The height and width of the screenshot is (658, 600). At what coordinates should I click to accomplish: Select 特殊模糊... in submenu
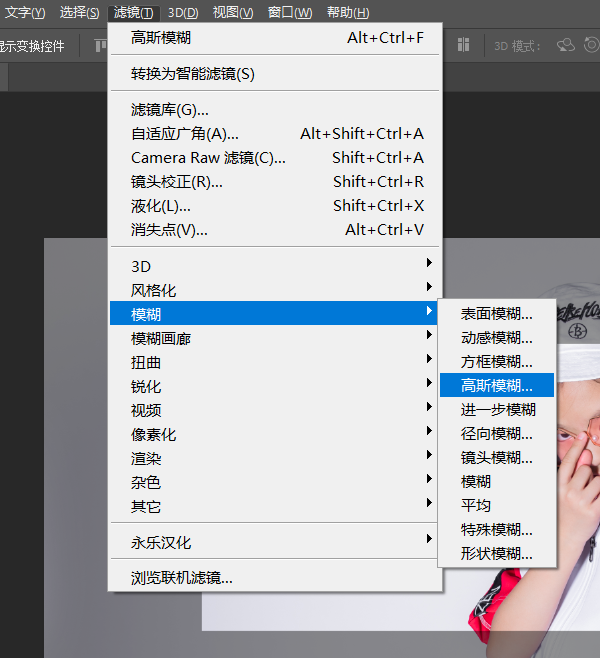pyautogui.click(x=497, y=530)
